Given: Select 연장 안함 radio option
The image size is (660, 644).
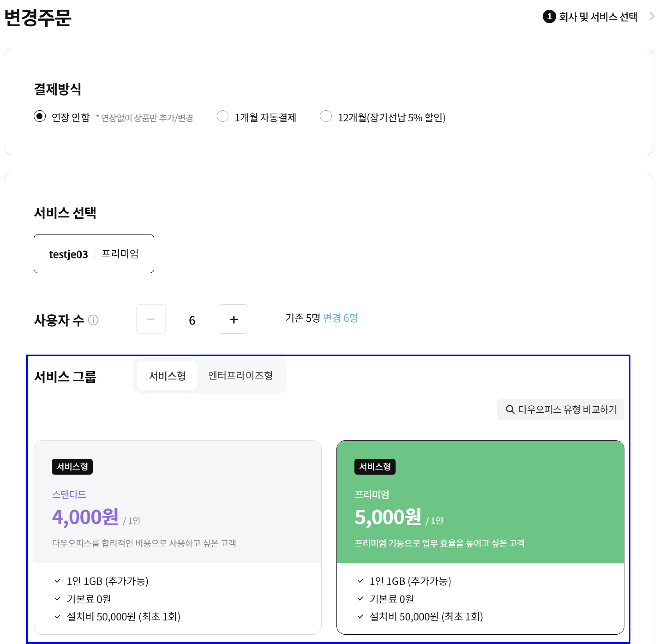Looking at the screenshot, I should click(x=39, y=117).
